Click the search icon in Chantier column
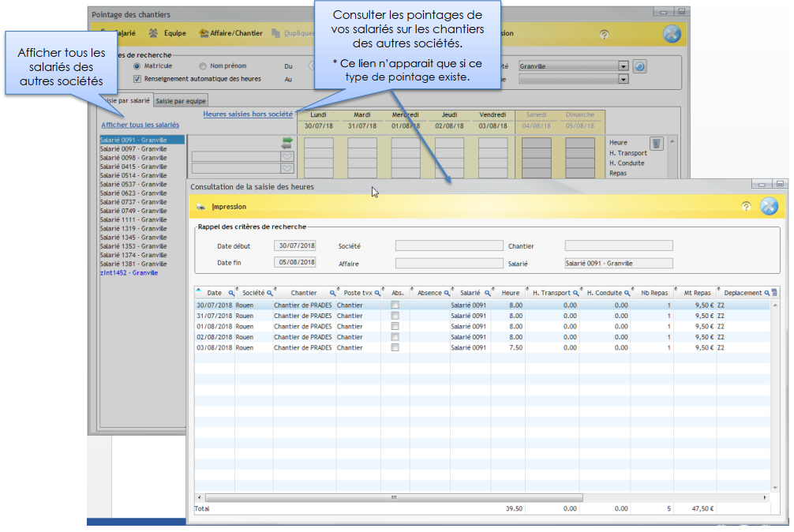 (x=332, y=293)
